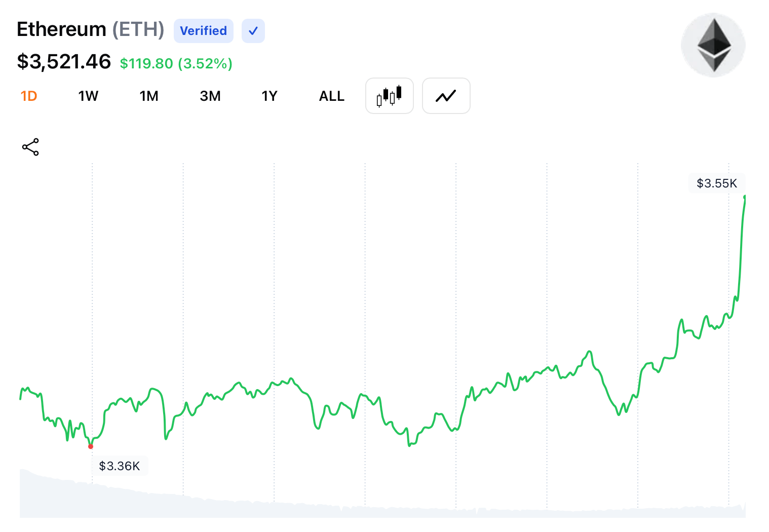Open the candlestick display mode
The width and height of the screenshot is (769, 532).
[x=389, y=96]
